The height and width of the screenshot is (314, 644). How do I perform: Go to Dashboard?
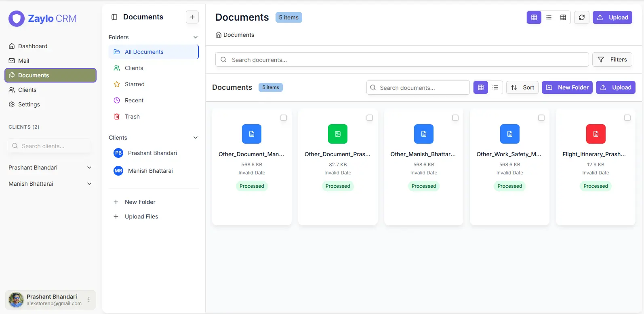51,46
